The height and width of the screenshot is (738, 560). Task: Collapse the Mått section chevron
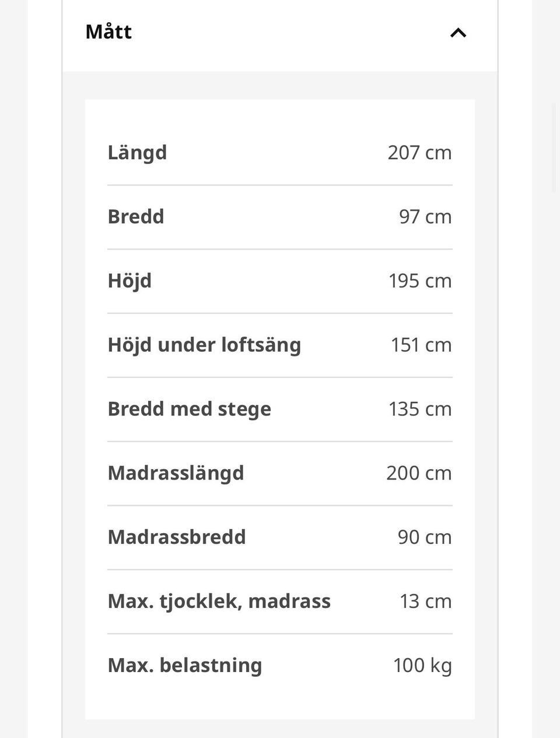(459, 33)
